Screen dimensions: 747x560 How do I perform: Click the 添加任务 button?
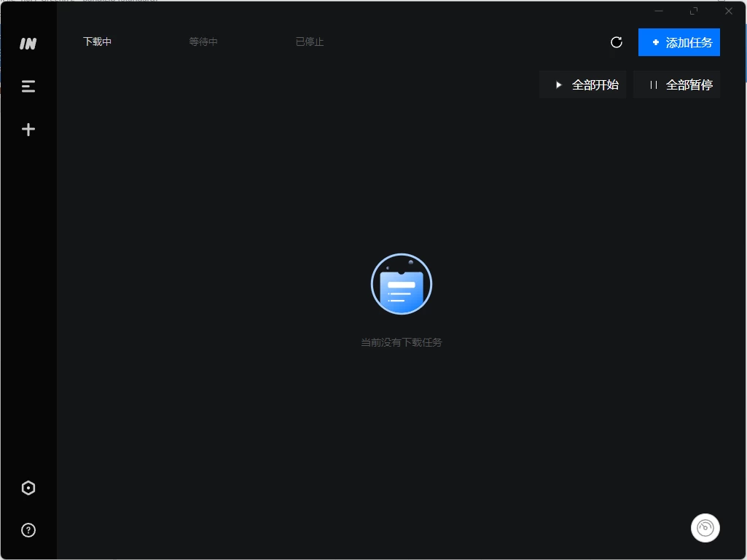[679, 42]
